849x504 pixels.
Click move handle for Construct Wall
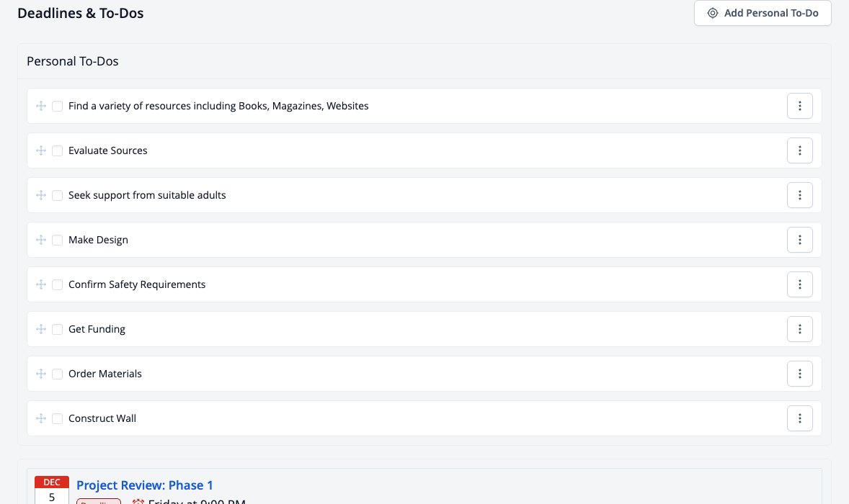[41, 418]
